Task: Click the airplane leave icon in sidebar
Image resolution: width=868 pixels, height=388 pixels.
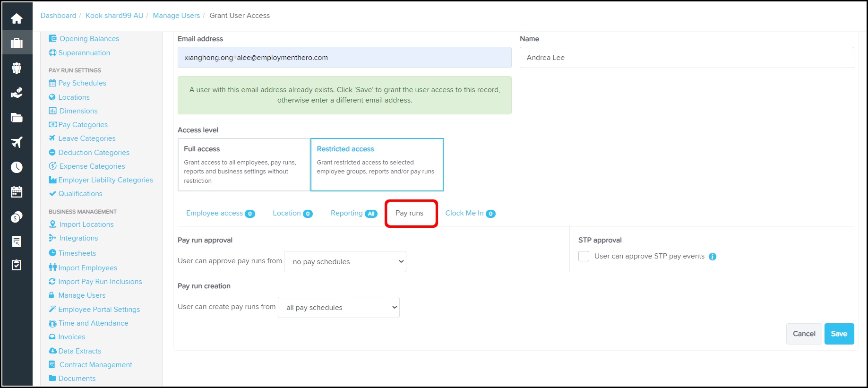Action: click(x=17, y=142)
